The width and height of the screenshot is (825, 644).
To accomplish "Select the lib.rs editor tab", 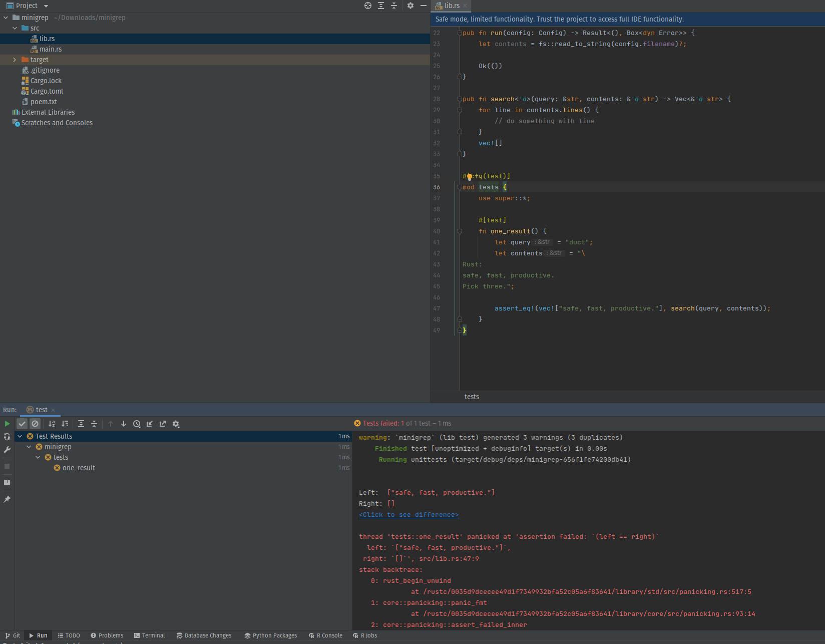I will click(x=449, y=6).
